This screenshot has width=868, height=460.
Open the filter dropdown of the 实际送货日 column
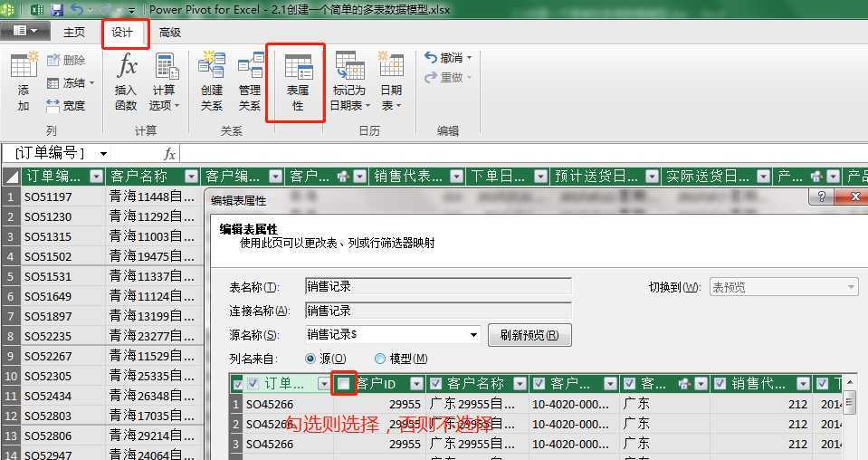pos(764,177)
